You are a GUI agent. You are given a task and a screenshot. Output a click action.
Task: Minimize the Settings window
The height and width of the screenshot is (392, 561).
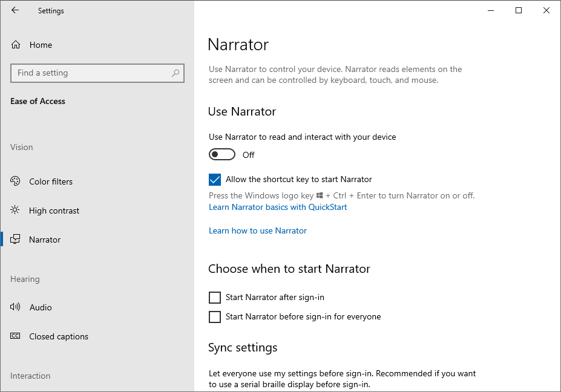(x=491, y=10)
